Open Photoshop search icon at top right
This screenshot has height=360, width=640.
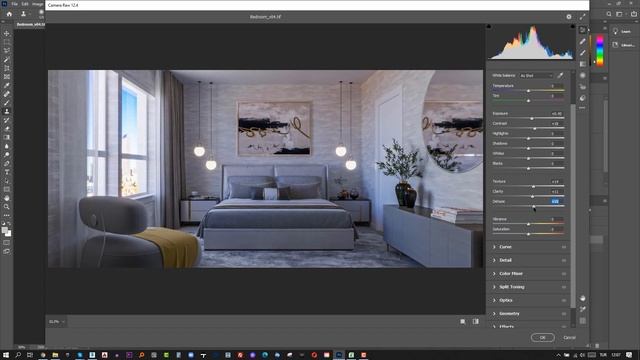[x=609, y=13]
